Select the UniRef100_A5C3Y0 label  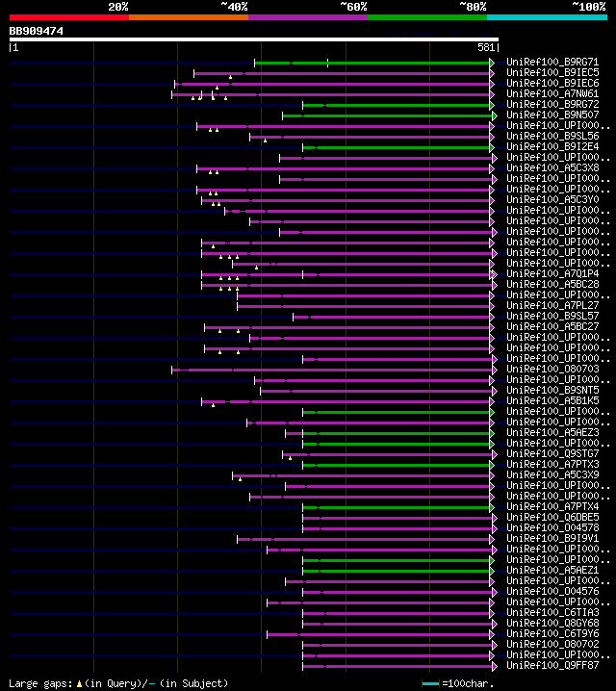pyautogui.click(x=552, y=199)
